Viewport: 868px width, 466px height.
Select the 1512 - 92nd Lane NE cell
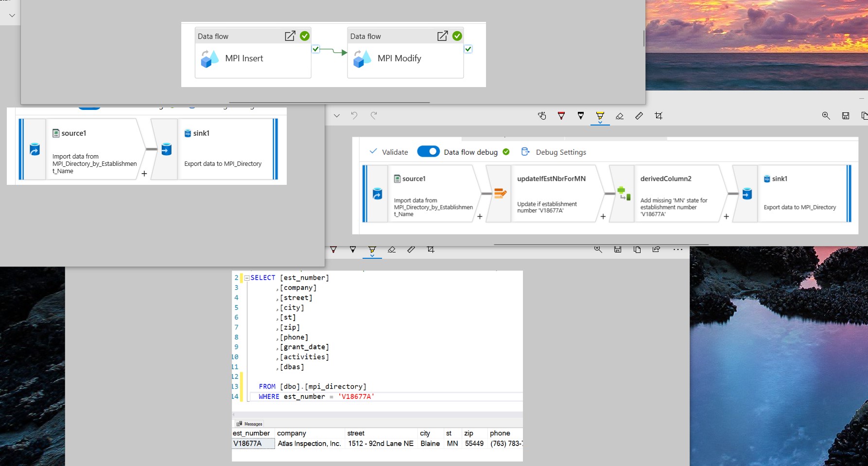pyautogui.click(x=381, y=444)
